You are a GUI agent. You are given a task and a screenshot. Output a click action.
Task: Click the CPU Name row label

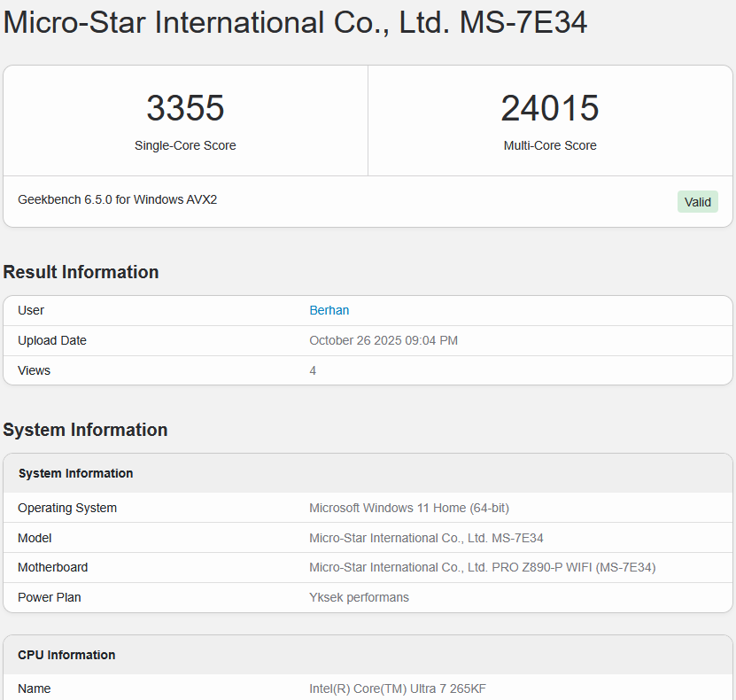click(x=35, y=688)
